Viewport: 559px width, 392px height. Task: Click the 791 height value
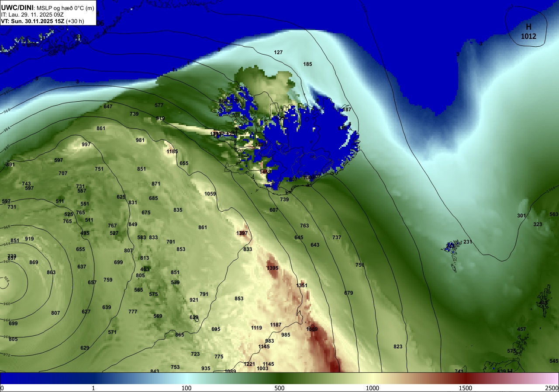click(x=204, y=294)
